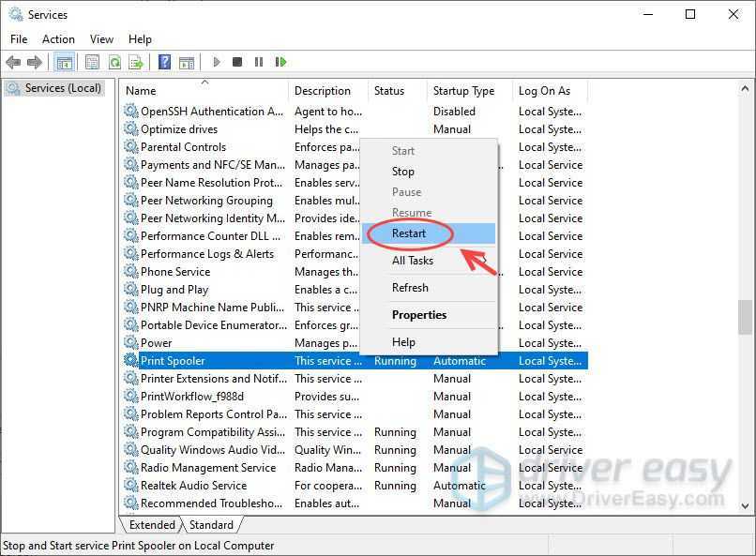
Task: Open Properties from the context menu
Action: (x=419, y=315)
